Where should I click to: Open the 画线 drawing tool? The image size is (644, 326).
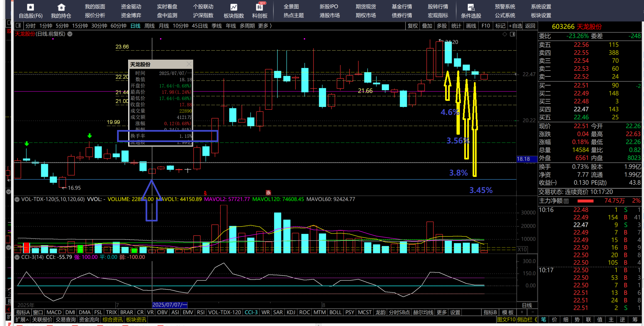click(x=471, y=26)
